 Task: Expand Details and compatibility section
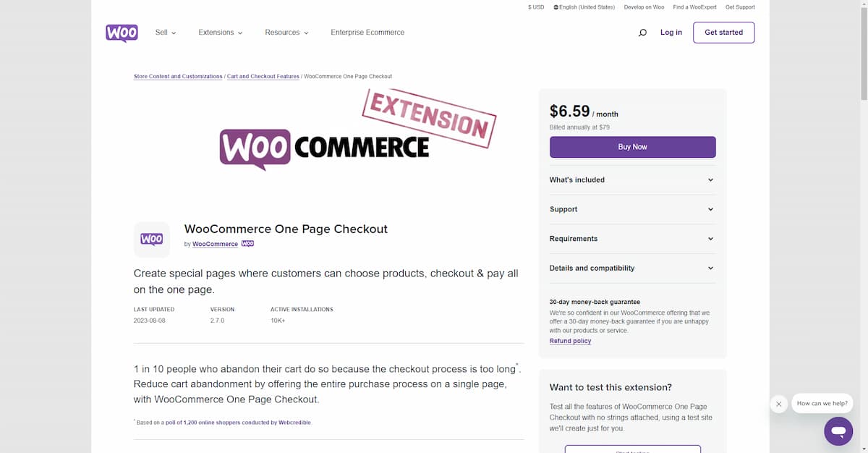tap(632, 268)
